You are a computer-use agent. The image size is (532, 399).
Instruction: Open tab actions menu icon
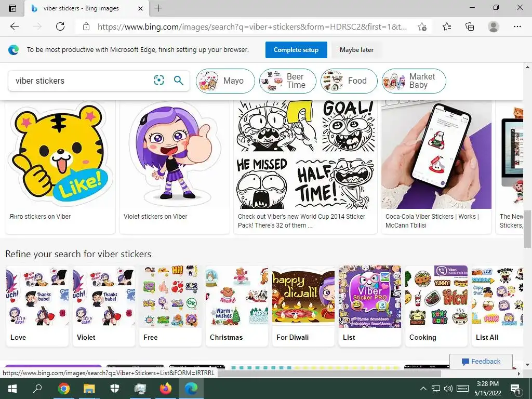click(x=12, y=8)
